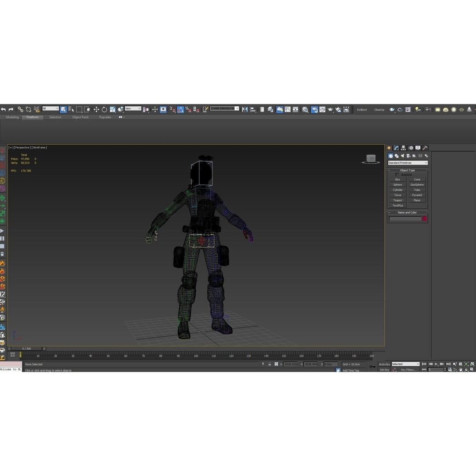The width and height of the screenshot is (476, 476).
Task: Open the ribbon options dropdown arrow
Action: click(124, 117)
